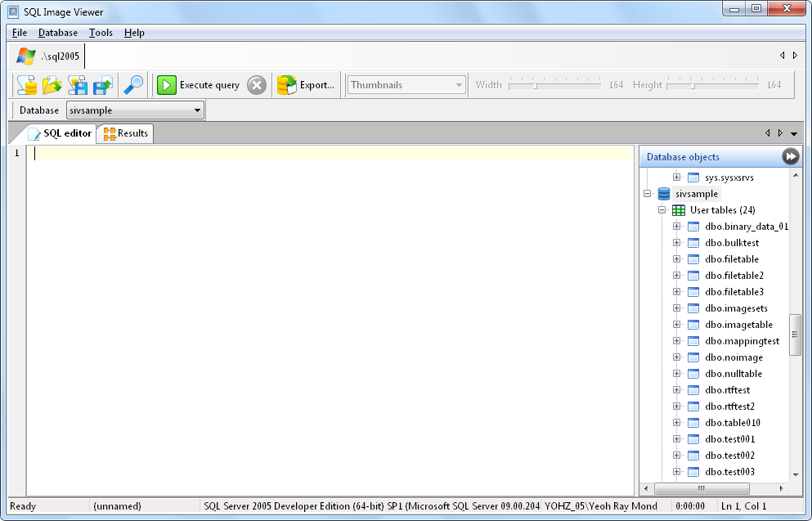Click the new query script icon
Screen dimensions: 812x521
[27, 85]
